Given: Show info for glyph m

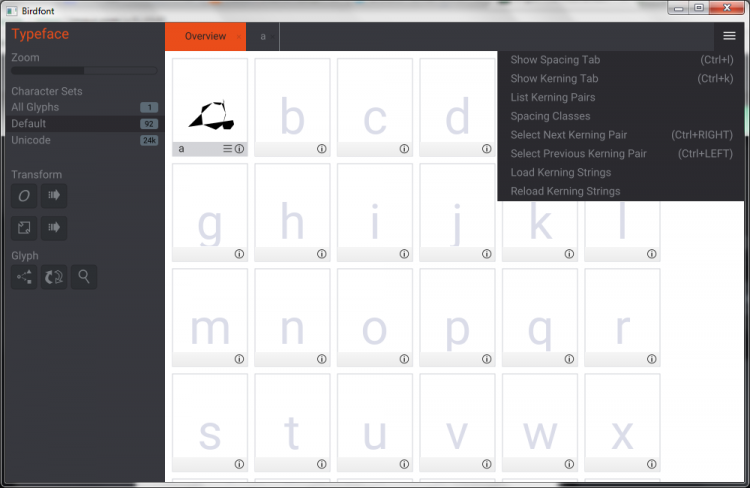Looking at the screenshot, I should [x=239, y=359].
